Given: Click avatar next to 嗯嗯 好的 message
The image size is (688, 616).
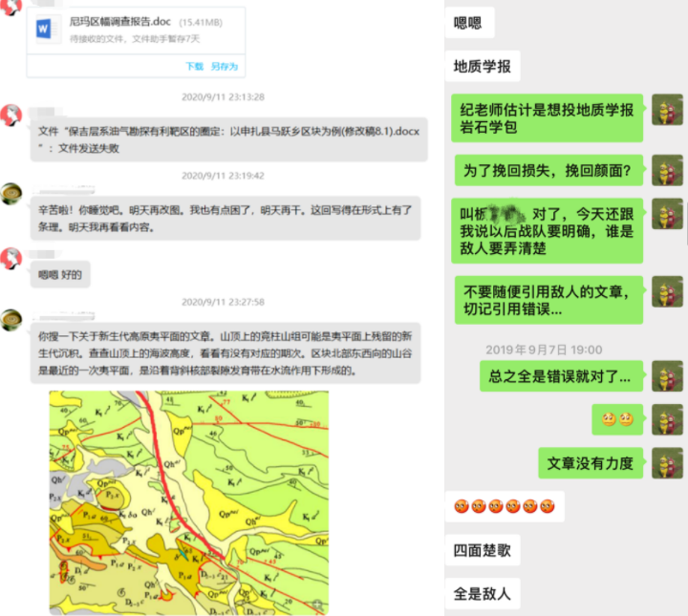Looking at the screenshot, I should 11,259.
